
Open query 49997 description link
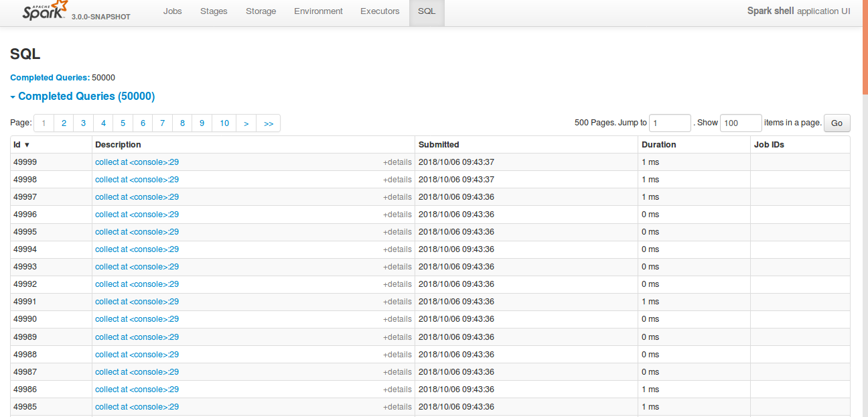137,197
